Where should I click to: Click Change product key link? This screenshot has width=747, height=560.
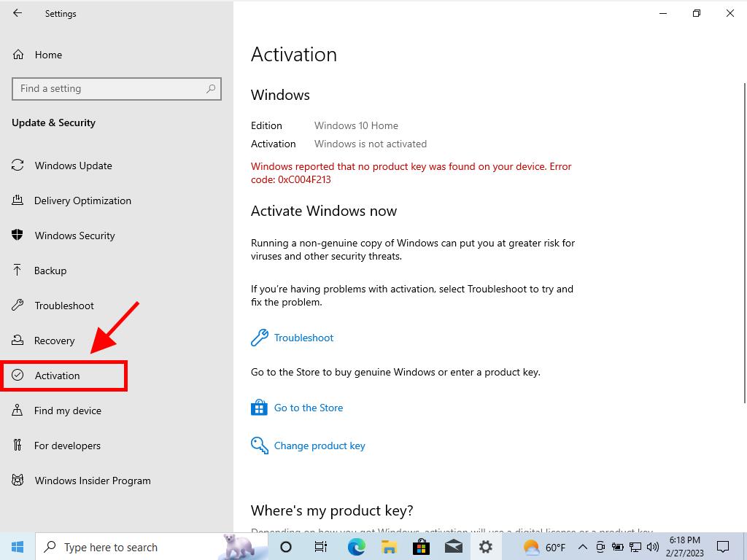pyautogui.click(x=319, y=446)
